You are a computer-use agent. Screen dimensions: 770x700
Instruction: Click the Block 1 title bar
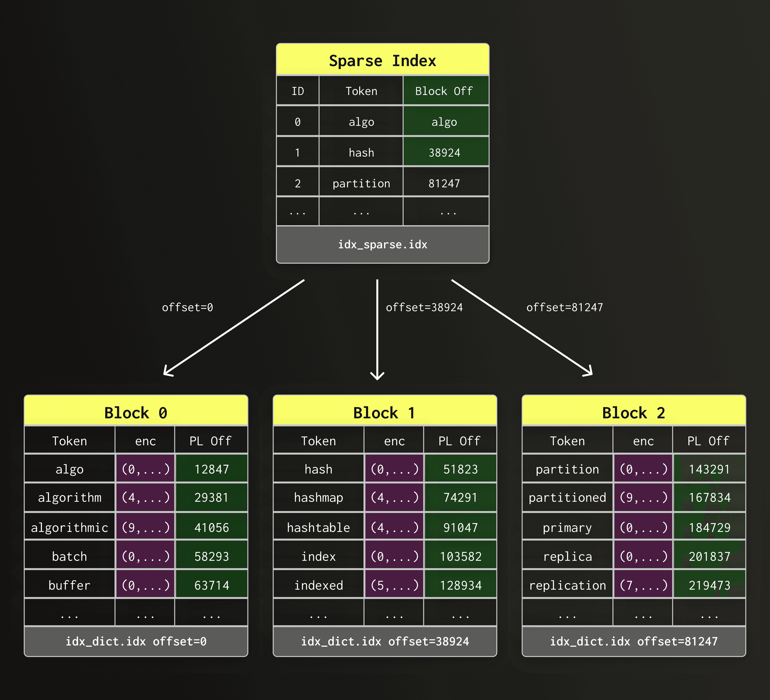384,413
